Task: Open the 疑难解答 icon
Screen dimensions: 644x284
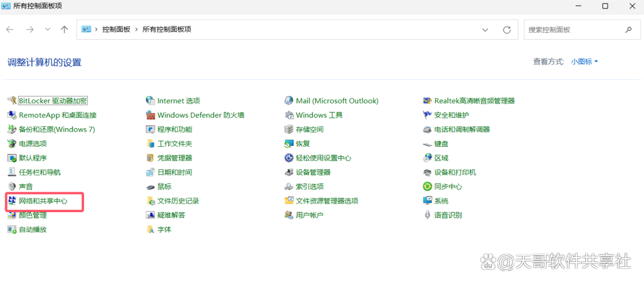Action: (x=150, y=215)
